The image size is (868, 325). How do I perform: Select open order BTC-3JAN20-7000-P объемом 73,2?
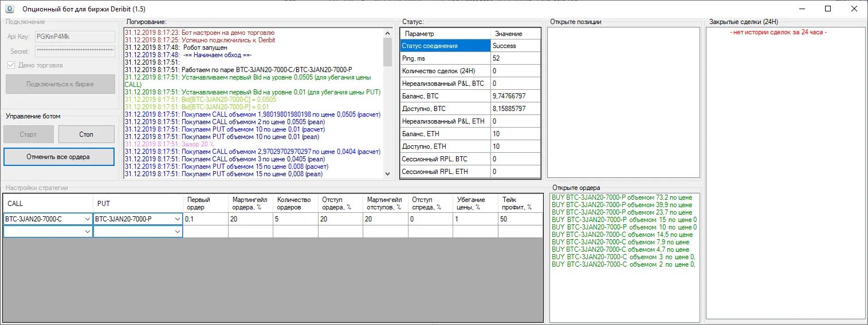click(x=622, y=197)
